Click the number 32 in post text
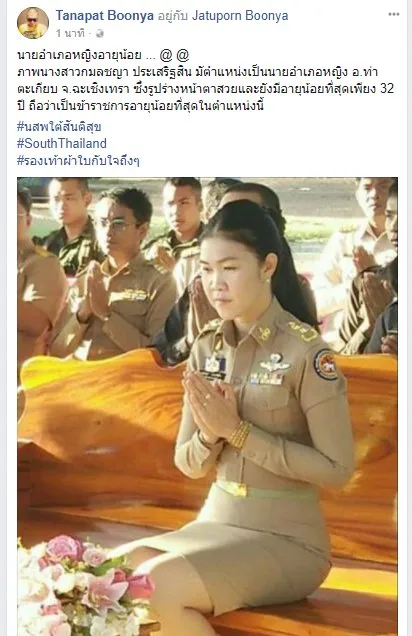The image size is (412, 636). [387, 88]
